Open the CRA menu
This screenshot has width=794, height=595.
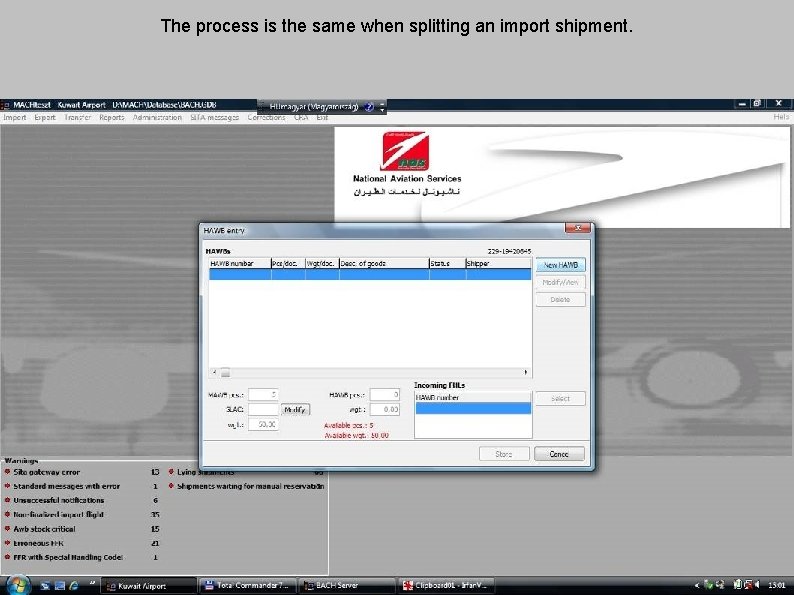301,117
